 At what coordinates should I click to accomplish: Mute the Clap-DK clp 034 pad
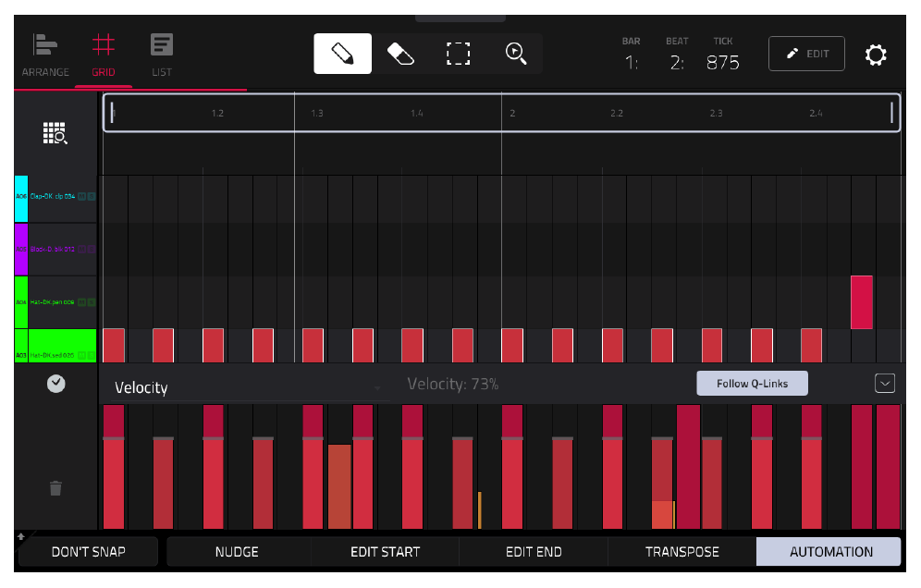(x=81, y=196)
